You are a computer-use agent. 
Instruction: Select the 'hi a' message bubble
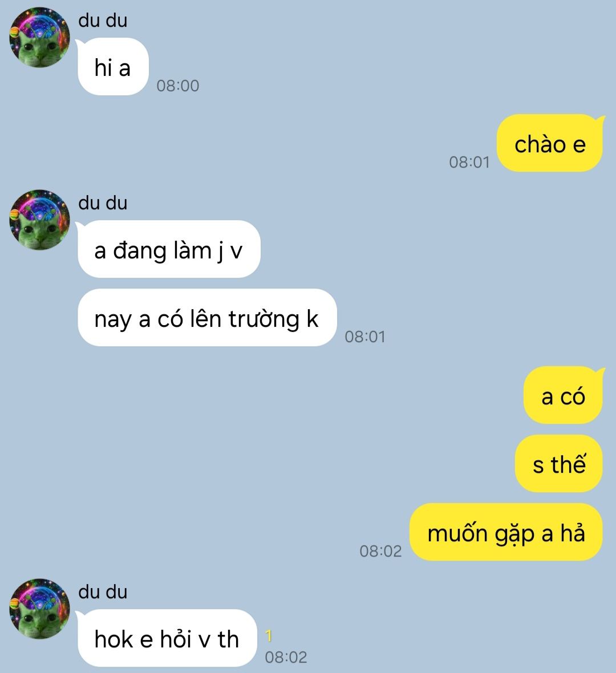coord(112,67)
